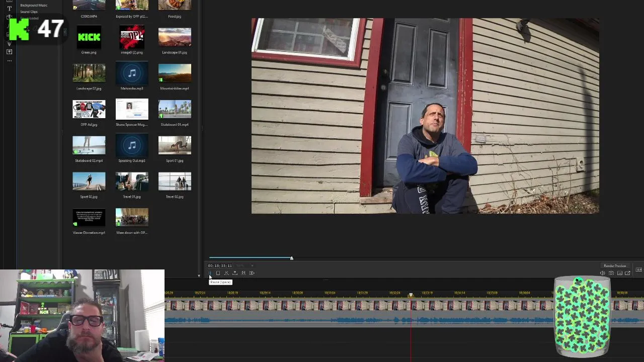The height and width of the screenshot is (362, 644).
Task: Select the Landscape 01.jpg thumbnail
Action: click(175, 37)
